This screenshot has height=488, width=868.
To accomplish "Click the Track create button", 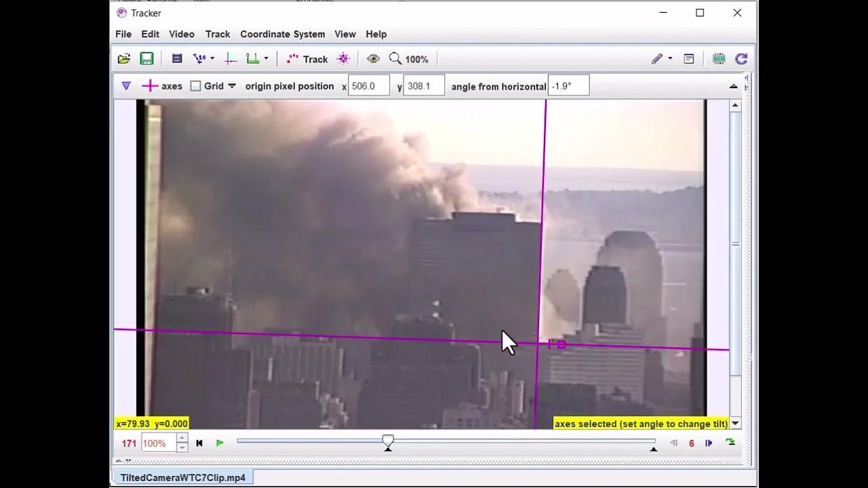I will coord(307,59).
